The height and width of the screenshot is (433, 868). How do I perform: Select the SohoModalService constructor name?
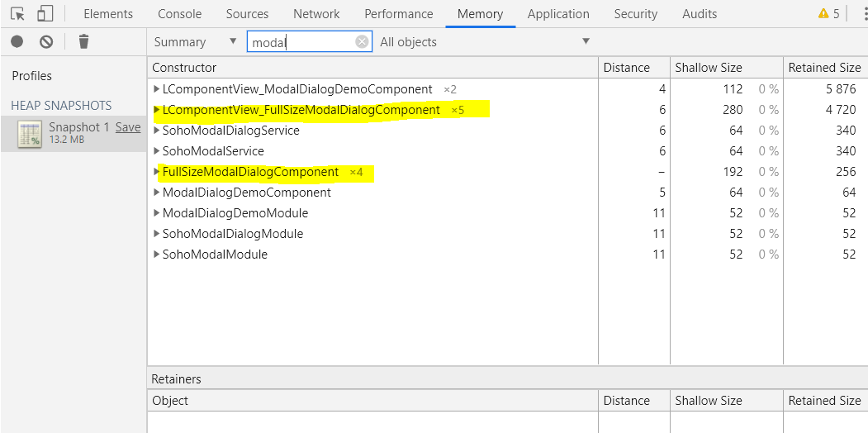coord(213,151)
